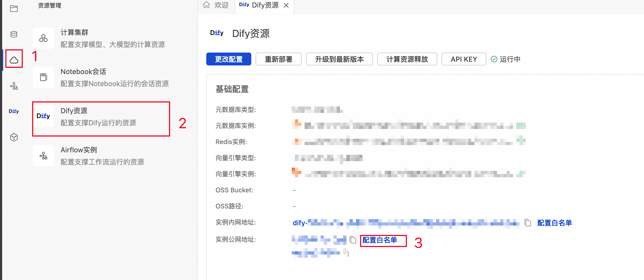Click the 更改配置 button

click(229, 59)
